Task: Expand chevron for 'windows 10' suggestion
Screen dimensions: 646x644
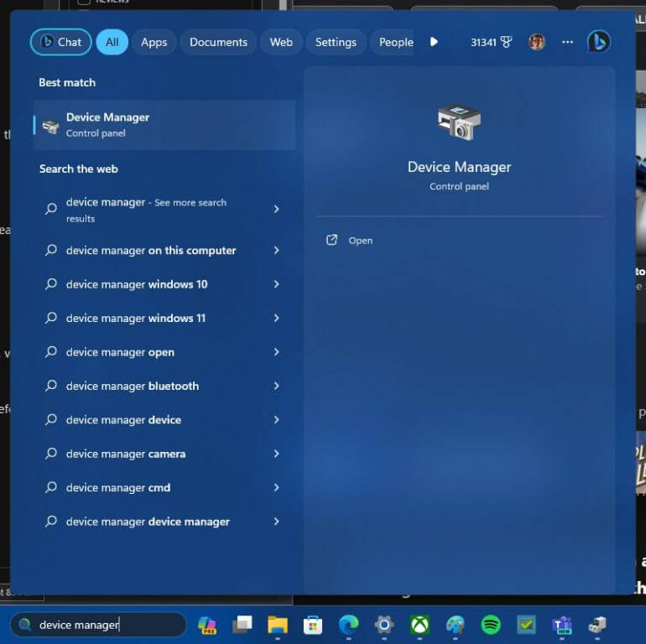Action: (x=277, y=284)
